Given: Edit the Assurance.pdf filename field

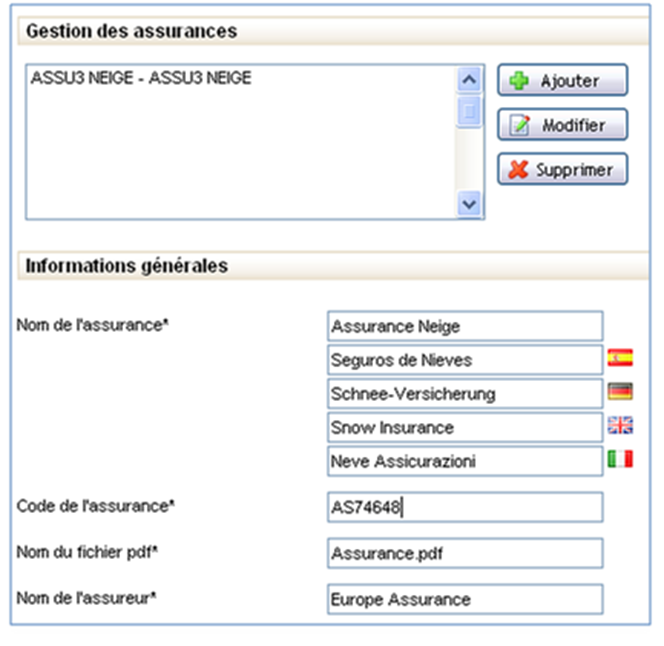Looking at the screenshot, I should click(x=465, y=553).
